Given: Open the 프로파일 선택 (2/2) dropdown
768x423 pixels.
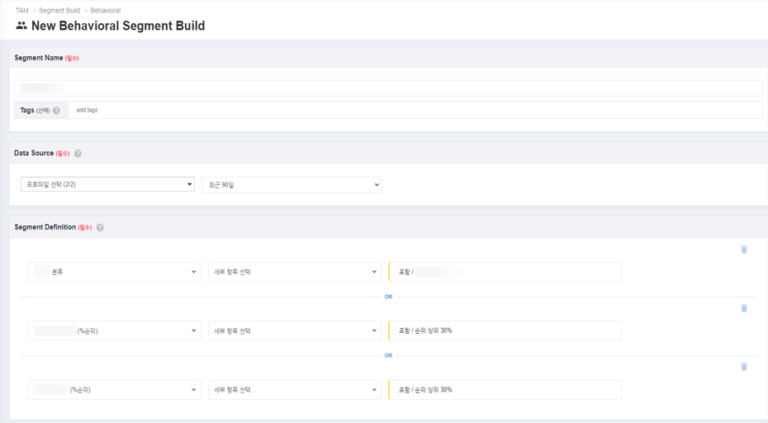Looking at the screenshot, I should click(107, 185).
